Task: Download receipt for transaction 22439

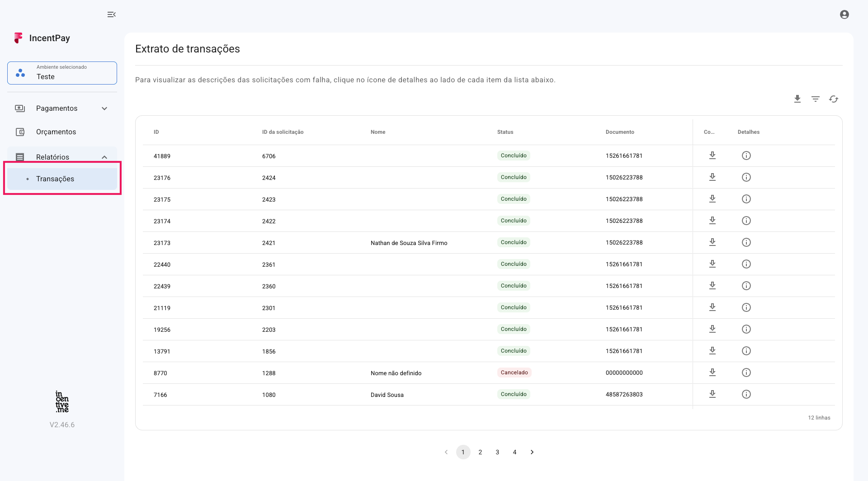Action: click(712, 286)
